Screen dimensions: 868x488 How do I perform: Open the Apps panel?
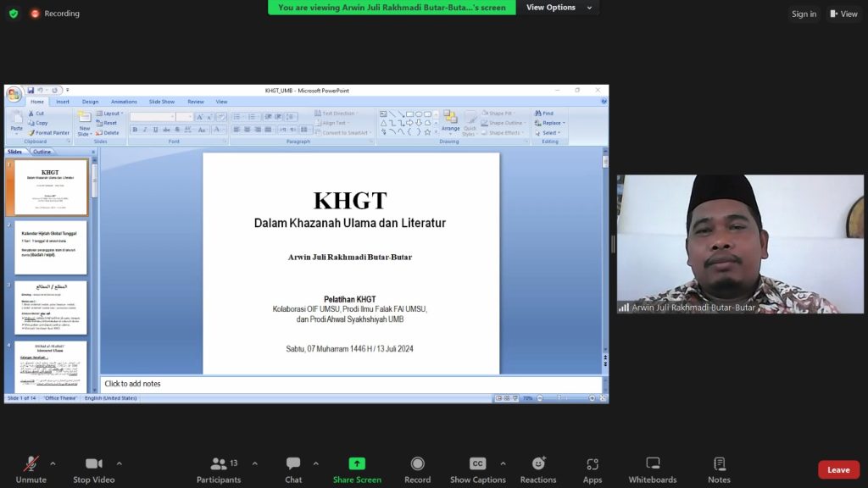click(593, 464)
